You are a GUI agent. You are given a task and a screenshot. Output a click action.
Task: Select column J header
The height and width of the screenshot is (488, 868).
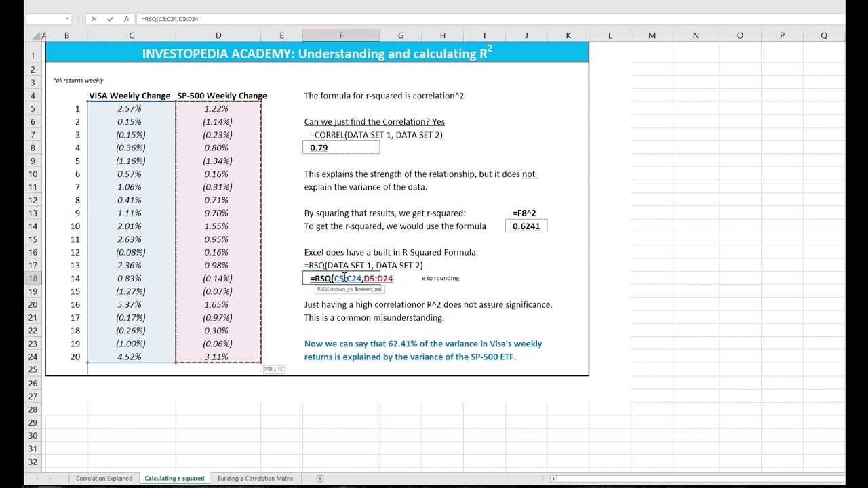526,35
